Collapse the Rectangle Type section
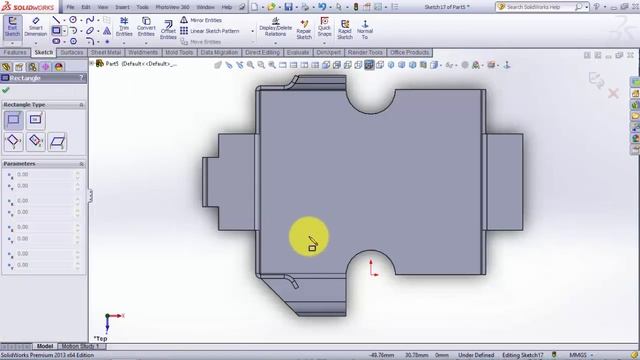 81,105
